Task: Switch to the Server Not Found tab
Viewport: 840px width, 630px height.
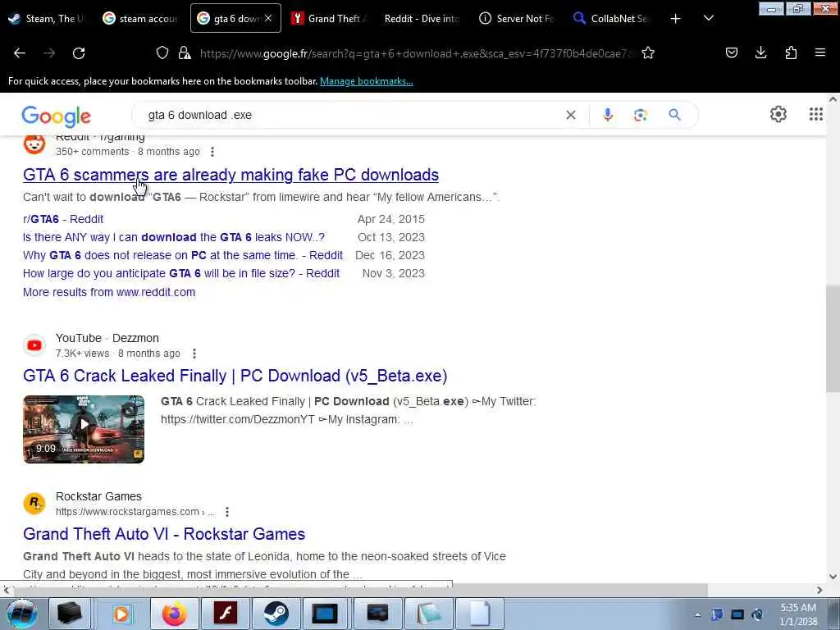Action: (517, 19)
